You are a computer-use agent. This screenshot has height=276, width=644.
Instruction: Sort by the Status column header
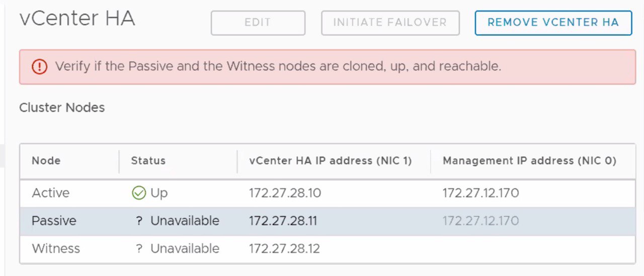coord(148,161)
